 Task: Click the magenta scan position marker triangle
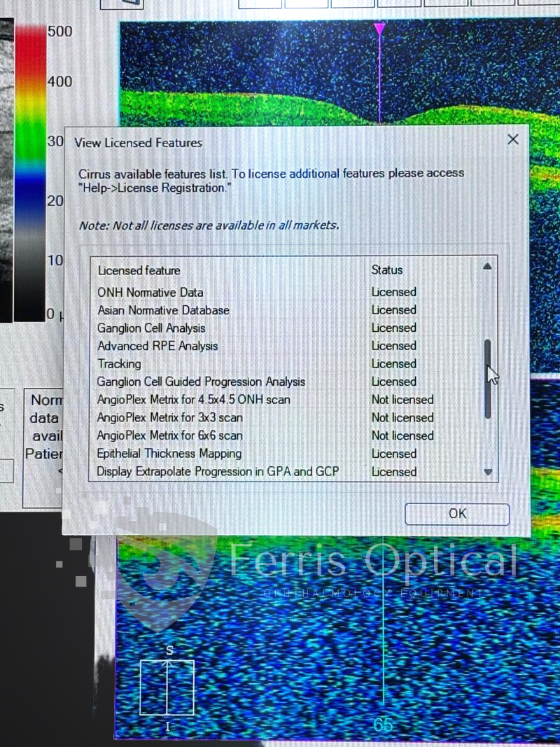pyautogui.click(x=379, y=28)
